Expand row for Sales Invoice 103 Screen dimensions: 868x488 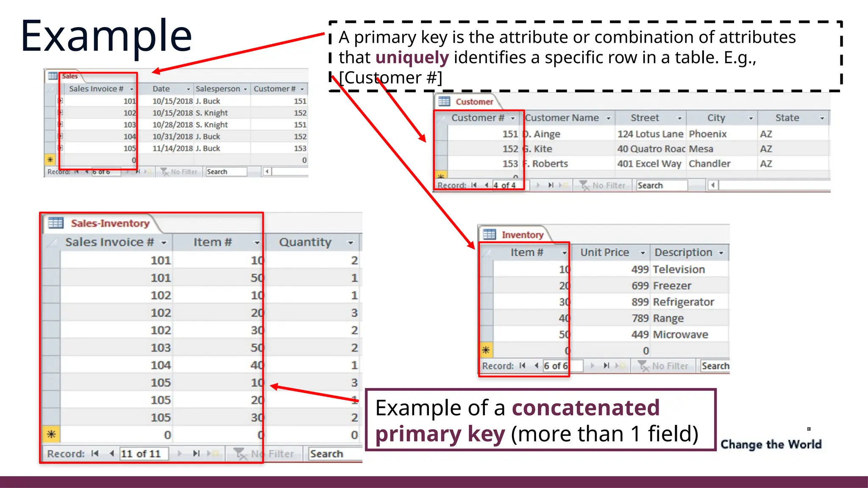click(61, 125)
